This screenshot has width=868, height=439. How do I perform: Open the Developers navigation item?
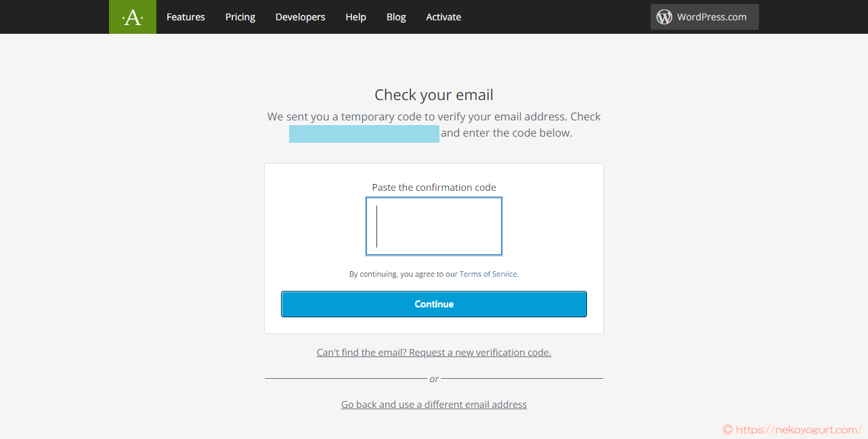tap(301, 17)
